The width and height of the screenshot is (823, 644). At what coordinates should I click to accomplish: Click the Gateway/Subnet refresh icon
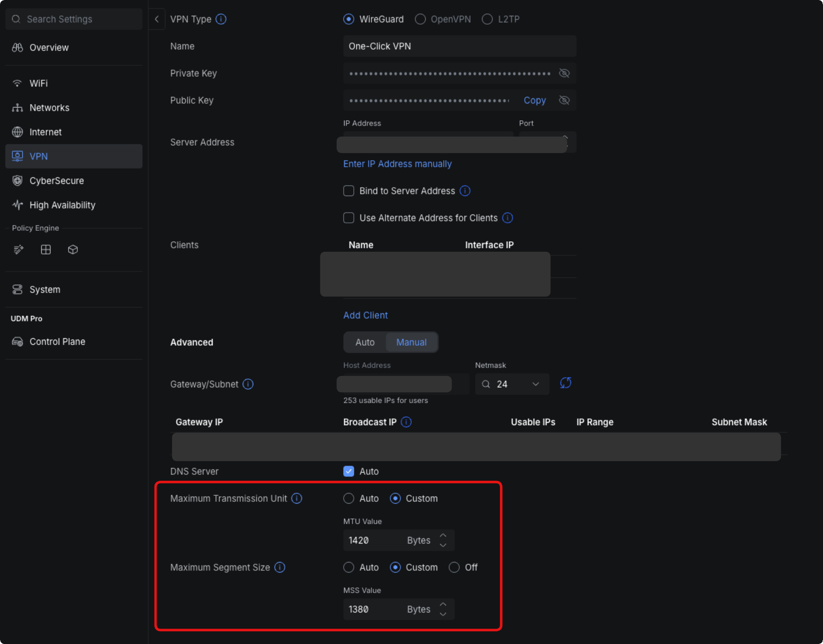coord(566,383)
